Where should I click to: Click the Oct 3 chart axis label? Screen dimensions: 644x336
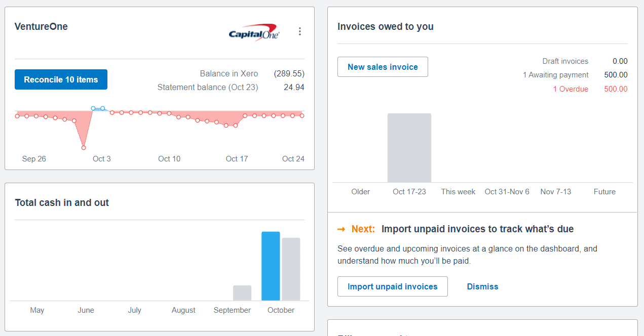[x=102, y=159]
